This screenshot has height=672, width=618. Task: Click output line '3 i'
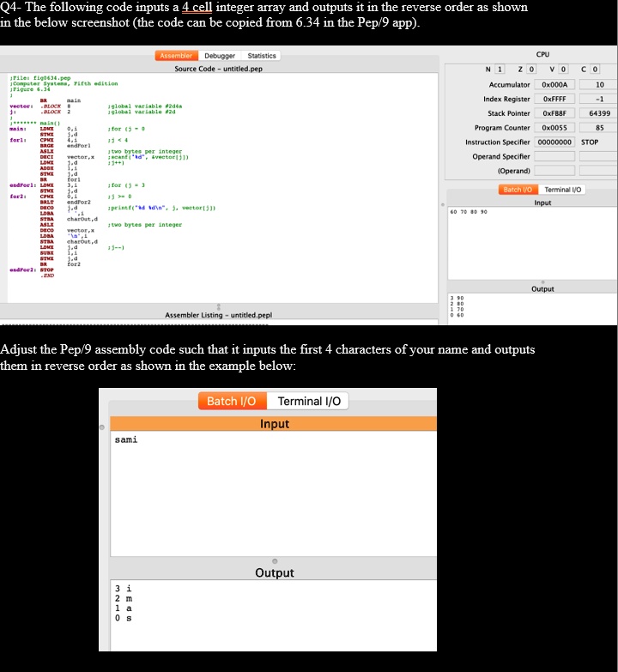pyautogui.click(x=123, y=589)
